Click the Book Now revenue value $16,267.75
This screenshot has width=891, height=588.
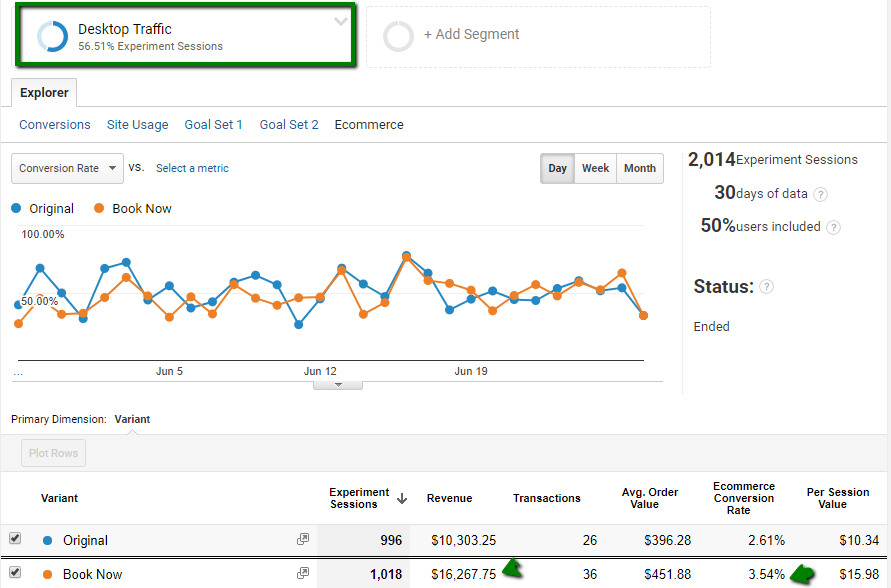click(463, 574)
